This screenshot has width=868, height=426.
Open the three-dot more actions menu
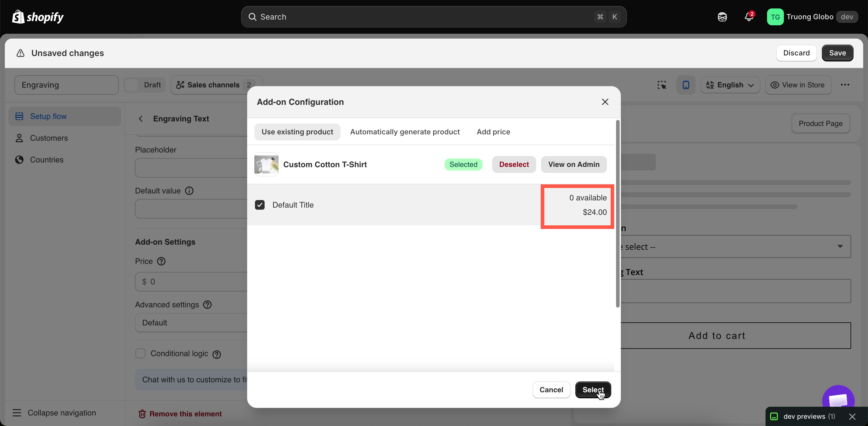pos(845,85)
